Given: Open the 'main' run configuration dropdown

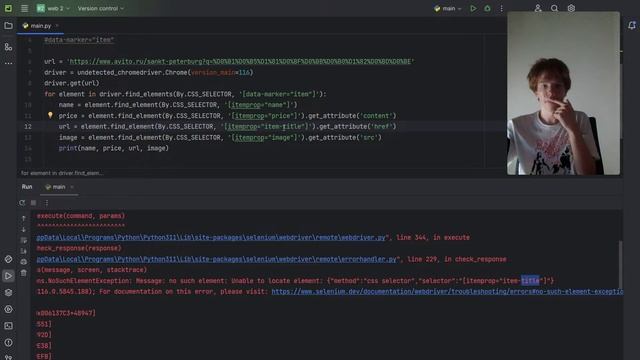Looking at the screenshot, I should [x=448, y=8].
